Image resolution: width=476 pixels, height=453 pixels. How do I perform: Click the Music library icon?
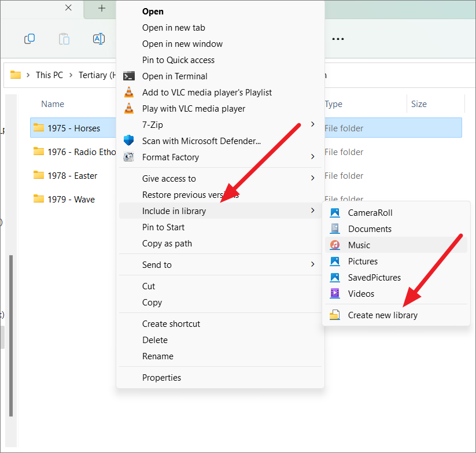click(x=335, y=245)
